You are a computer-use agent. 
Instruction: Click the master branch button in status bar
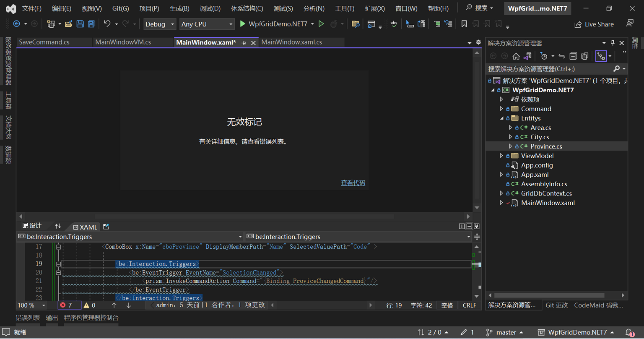[x=505, y=332]
